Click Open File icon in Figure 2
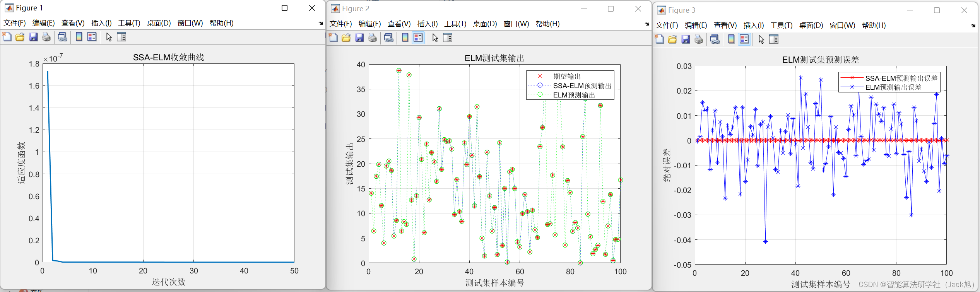 346,38
